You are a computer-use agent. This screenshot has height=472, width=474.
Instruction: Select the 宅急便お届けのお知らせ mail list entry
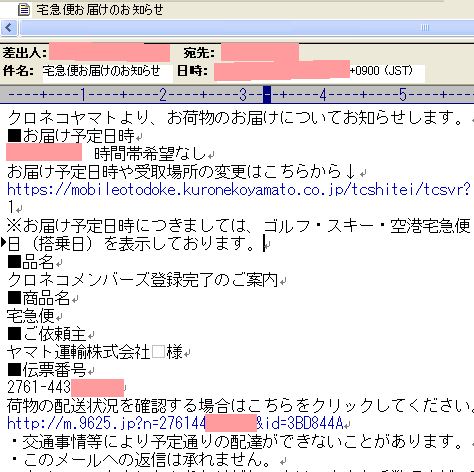pyautogui.click(x=100, y=10)
